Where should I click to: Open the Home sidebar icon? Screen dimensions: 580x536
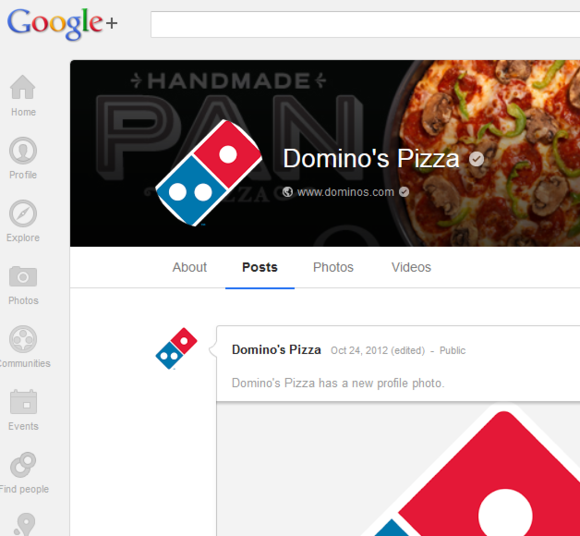[23, 87]
